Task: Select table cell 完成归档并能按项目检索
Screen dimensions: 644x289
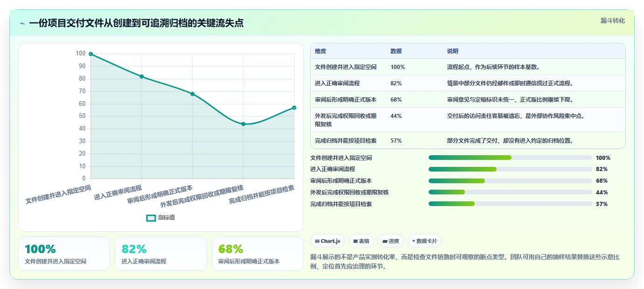Action: 346,140
